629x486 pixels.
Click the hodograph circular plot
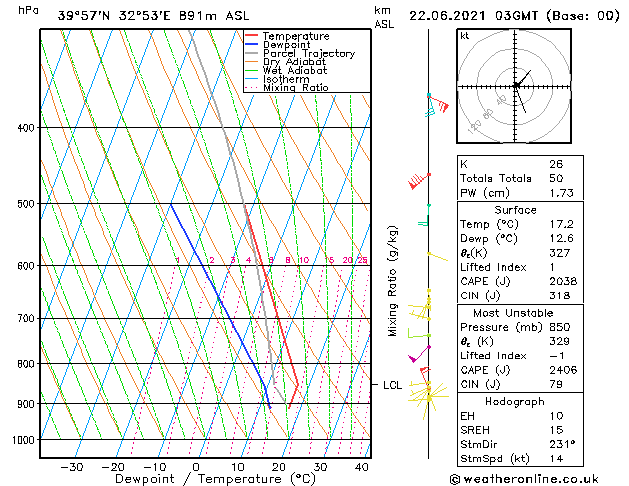tap(516, 86)
